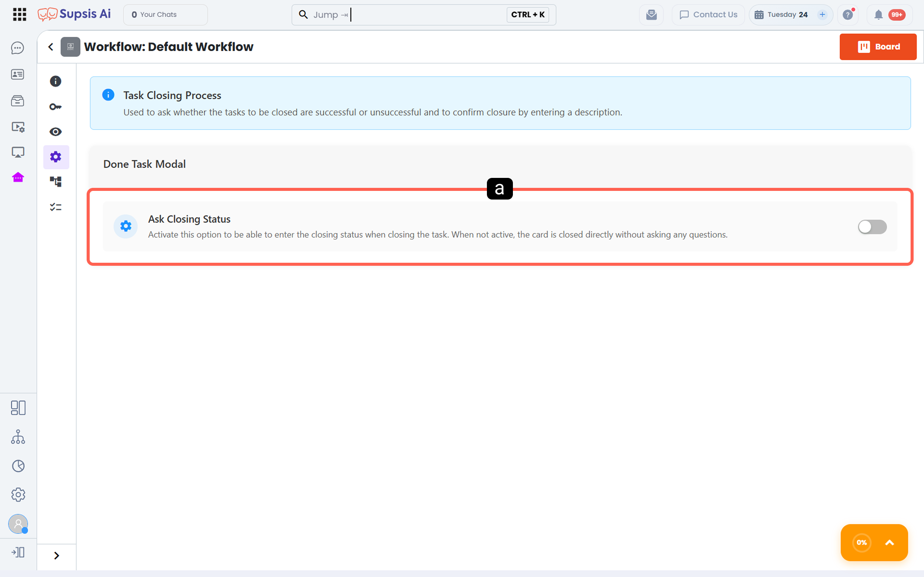The image size is (924, 577).
Task: Click the Supsis Ai logo
Action: pos(74,14)
